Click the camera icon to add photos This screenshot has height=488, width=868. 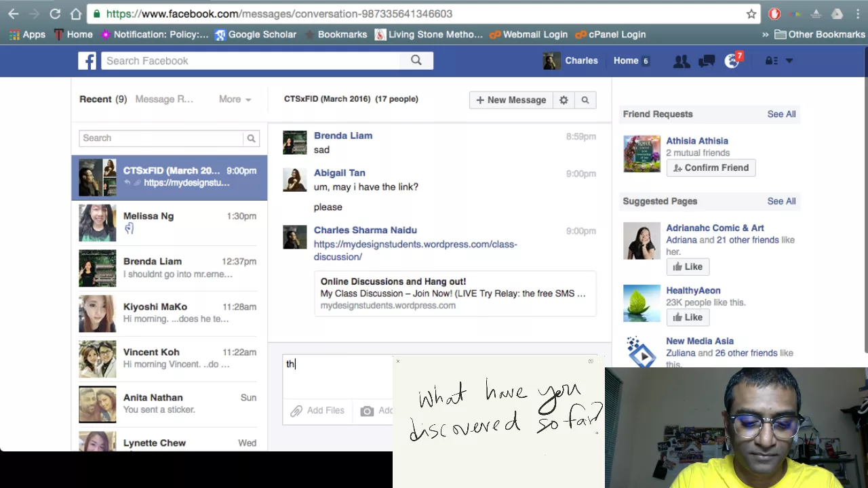(x=367, y=411)
